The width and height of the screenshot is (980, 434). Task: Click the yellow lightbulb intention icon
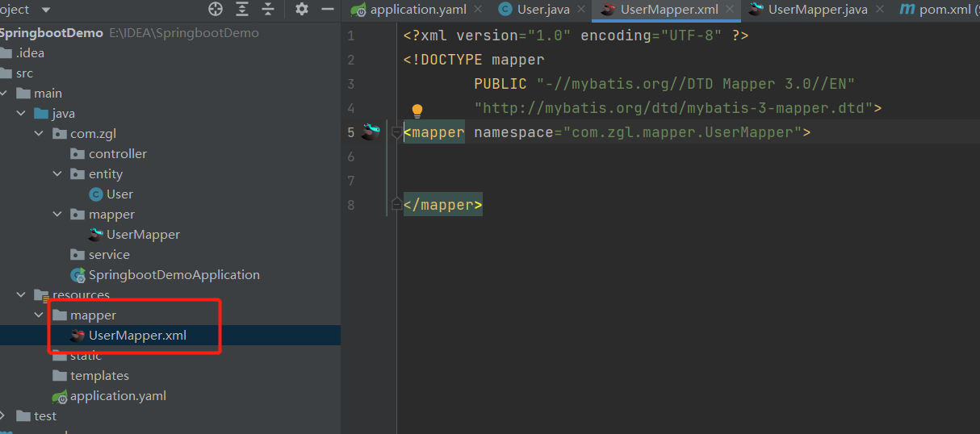click(x=417, y=111)
